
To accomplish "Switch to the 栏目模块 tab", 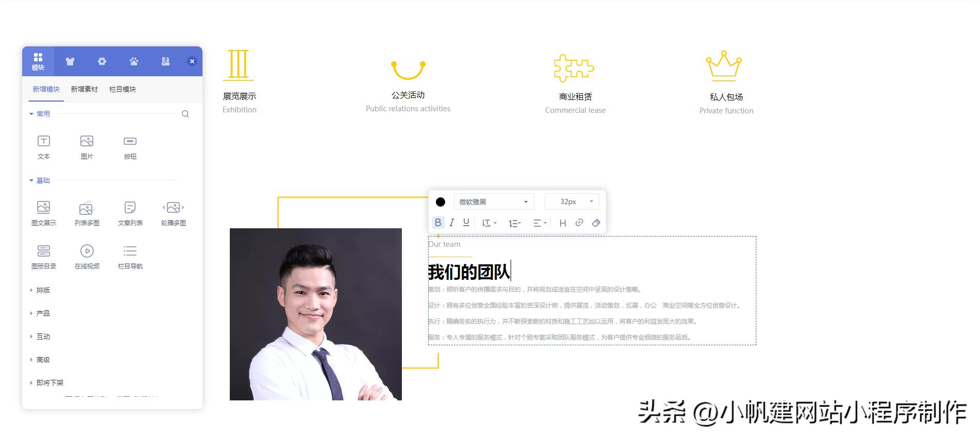I will 123,89.
